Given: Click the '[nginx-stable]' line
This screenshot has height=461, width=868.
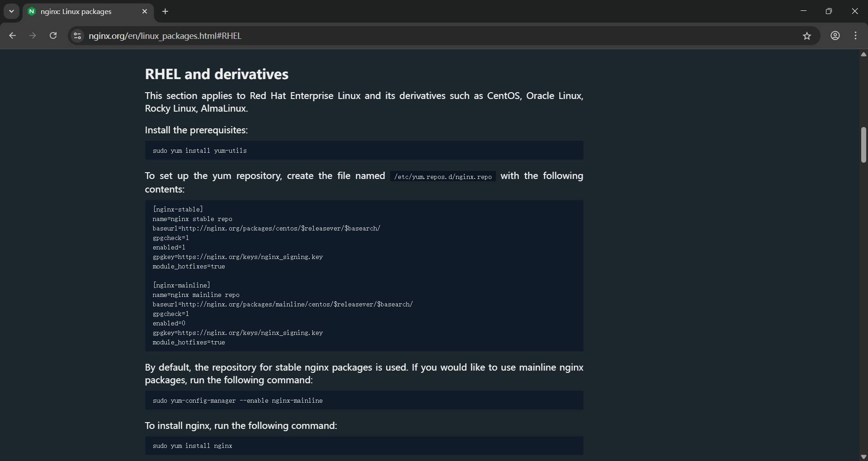Looking at the screenshot, I should click(x=178, y=209).
